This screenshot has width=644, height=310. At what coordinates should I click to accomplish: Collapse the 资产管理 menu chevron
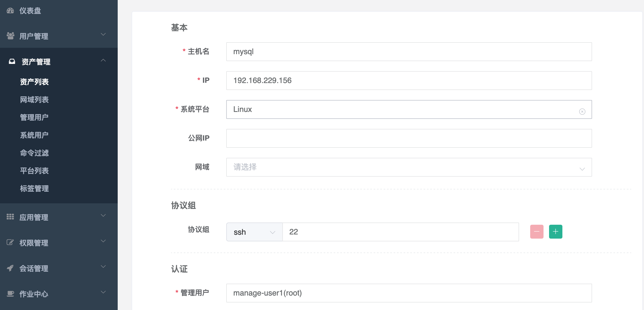(103, 60)
